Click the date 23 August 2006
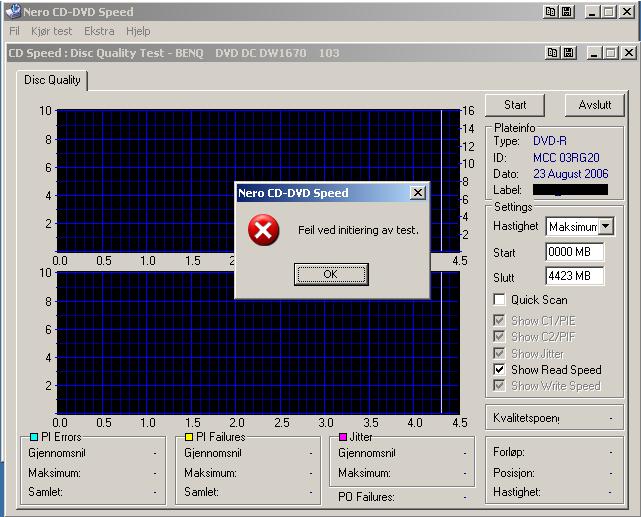This screenshot has height=517, width=641. [571, 174]
